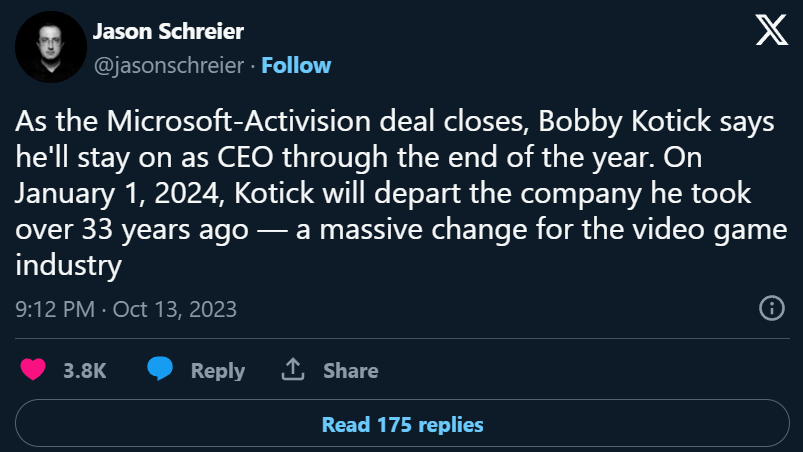Open the X logo link

771,31
